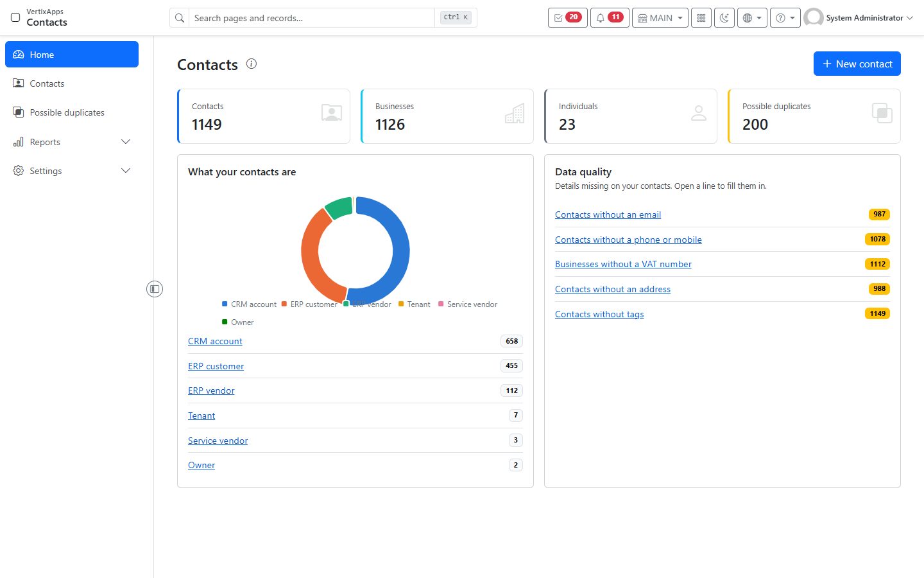Open the help question mark dropdown
Screen dimensions: 924x578
pos(785,18)
